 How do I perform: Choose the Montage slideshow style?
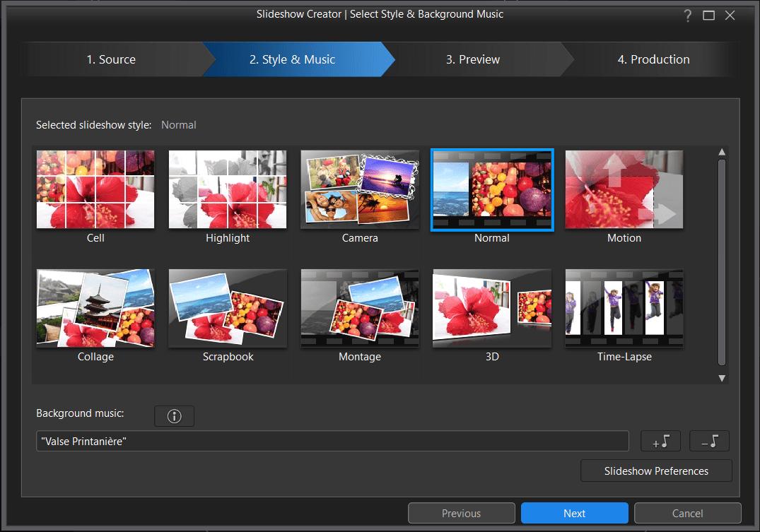click(x=360, y=308)
